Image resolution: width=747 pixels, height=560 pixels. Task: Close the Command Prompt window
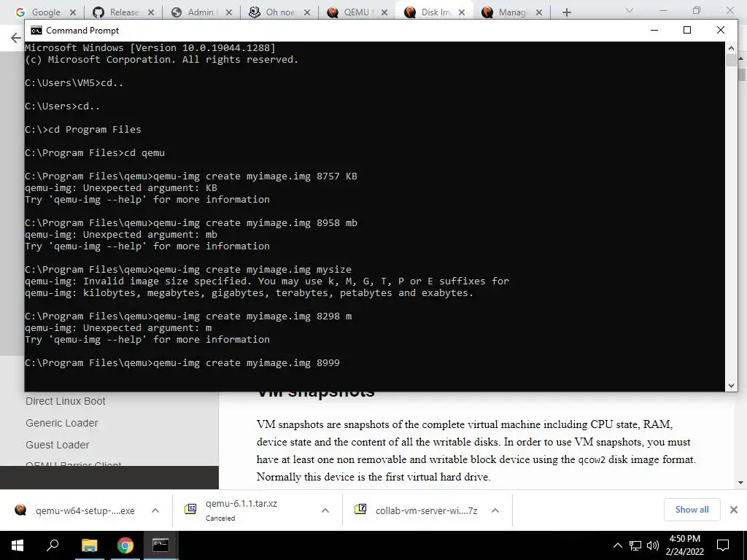pos(720,30)
